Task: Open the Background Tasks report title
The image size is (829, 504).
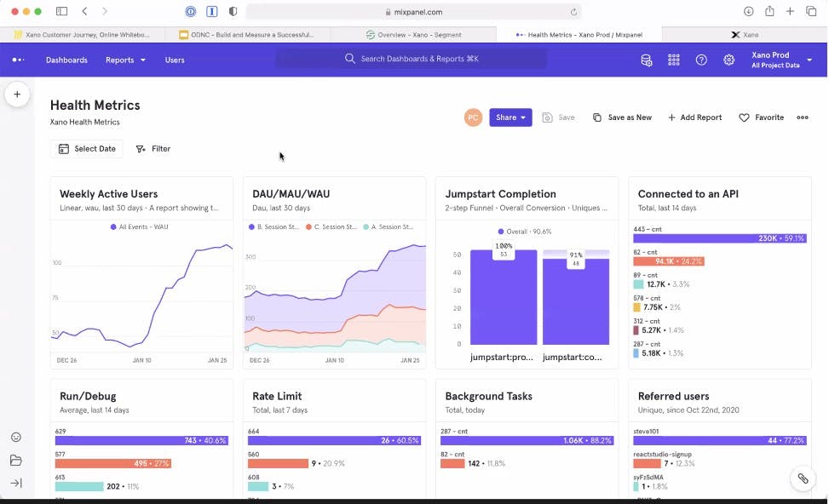Action: pyautogui.click(x=488, y=396)
